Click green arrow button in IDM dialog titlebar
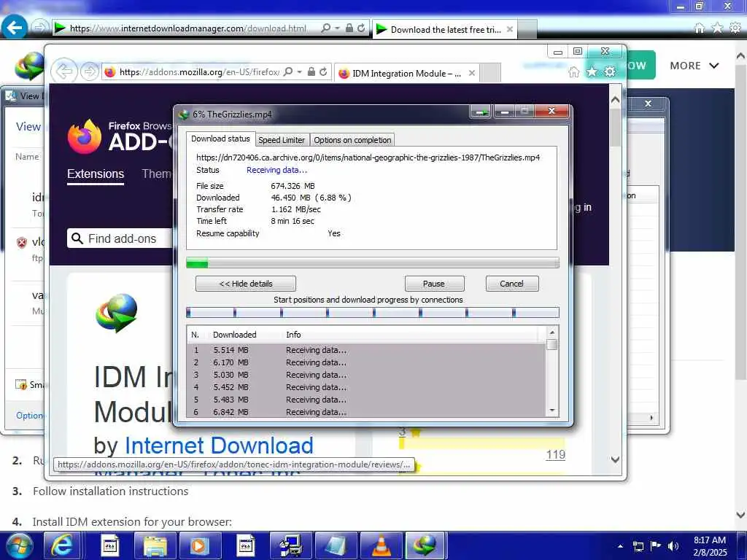 point(481,112)
